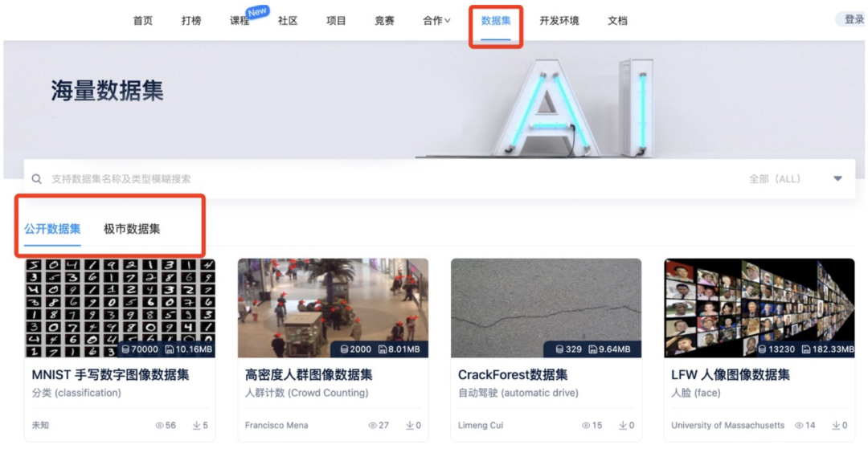Click the New badge on 课程
This screenshot has width=868, height=449.
click(258, 10)
